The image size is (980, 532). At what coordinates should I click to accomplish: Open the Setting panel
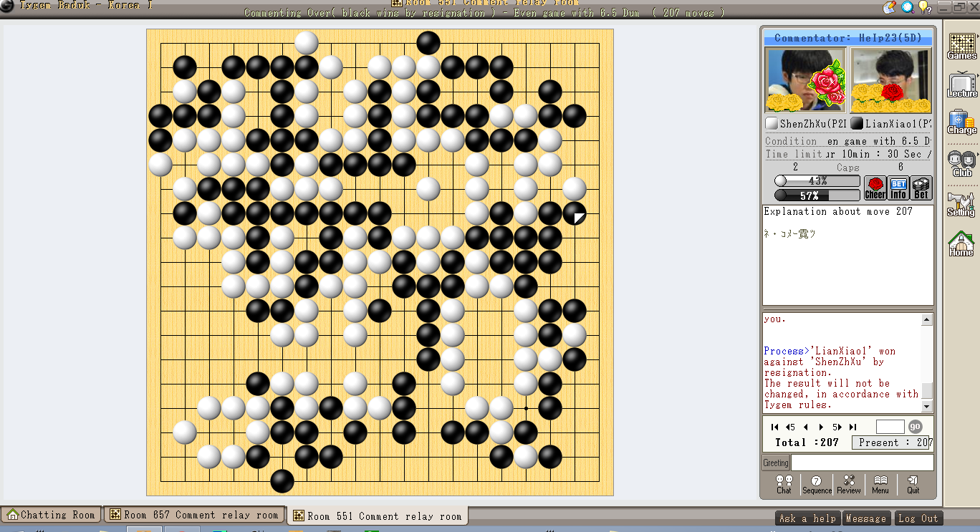961,203
